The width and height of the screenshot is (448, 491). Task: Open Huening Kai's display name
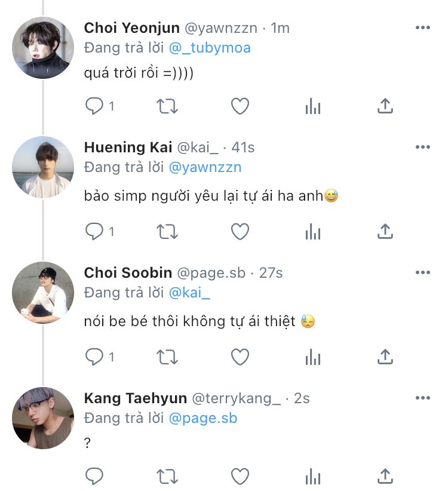tap(128, 148)
